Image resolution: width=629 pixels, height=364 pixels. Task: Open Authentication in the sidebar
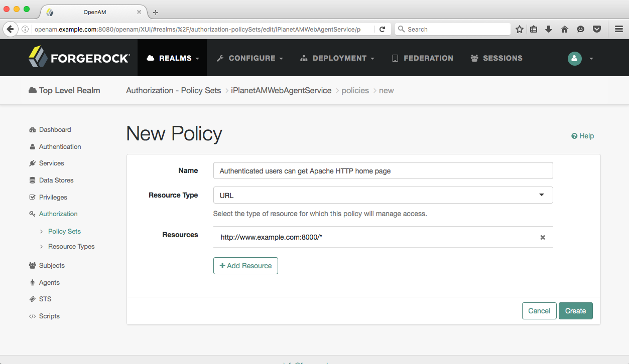point(55,146)
